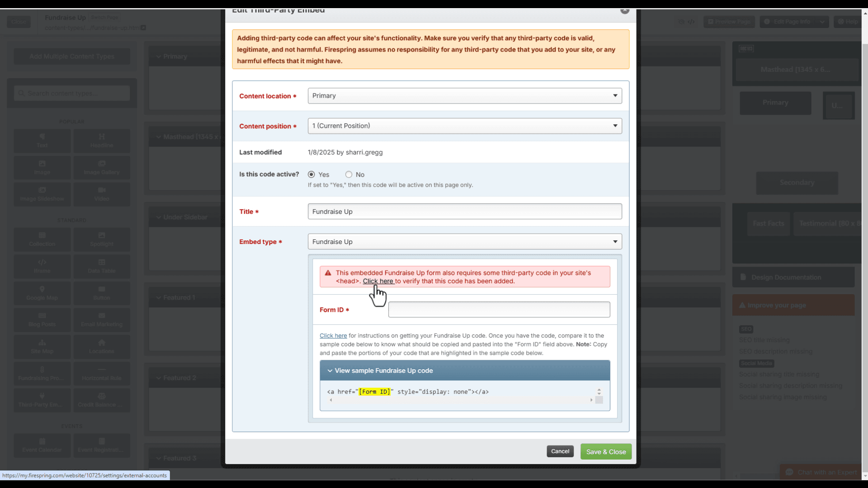Click Design Documentation button
Viewport: 868px width, 488px height.
[x=793, y=277]
